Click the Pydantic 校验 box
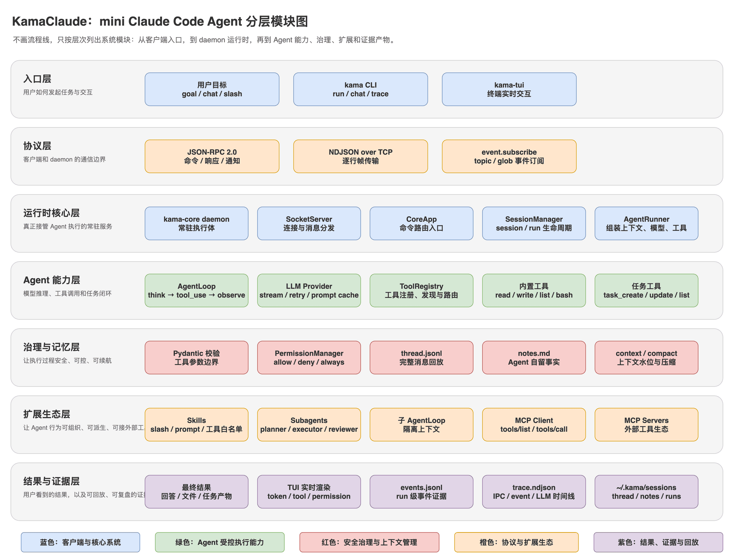The image size is (731, 560). pos(196,357)
